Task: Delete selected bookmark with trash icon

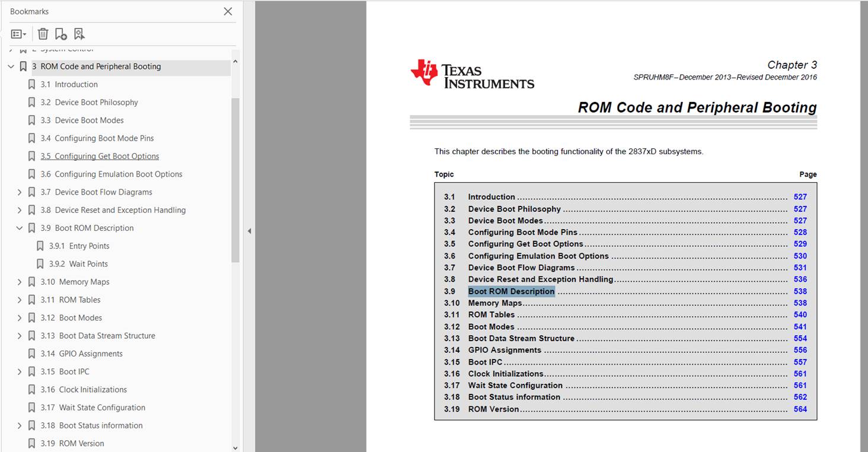Action: 43,34
